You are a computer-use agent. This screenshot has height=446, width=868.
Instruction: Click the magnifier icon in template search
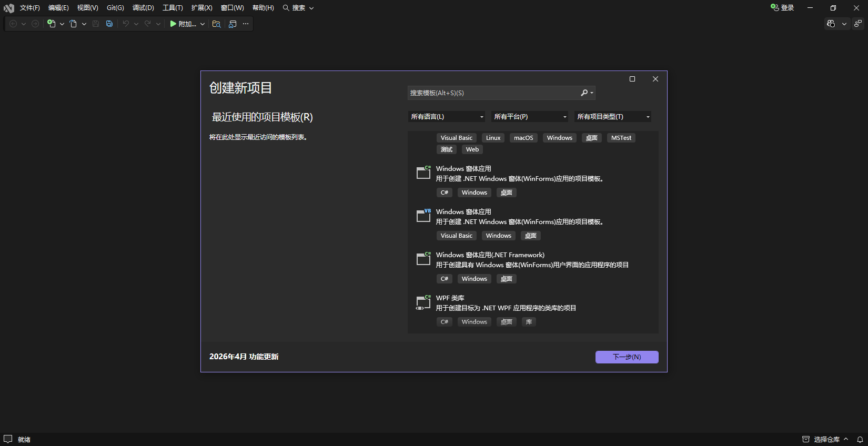(584, 93)
